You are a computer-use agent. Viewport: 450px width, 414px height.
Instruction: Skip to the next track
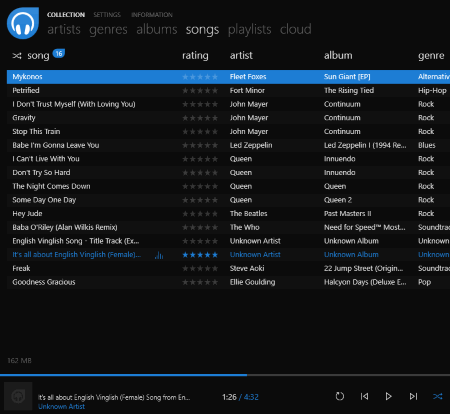(413, 396)
